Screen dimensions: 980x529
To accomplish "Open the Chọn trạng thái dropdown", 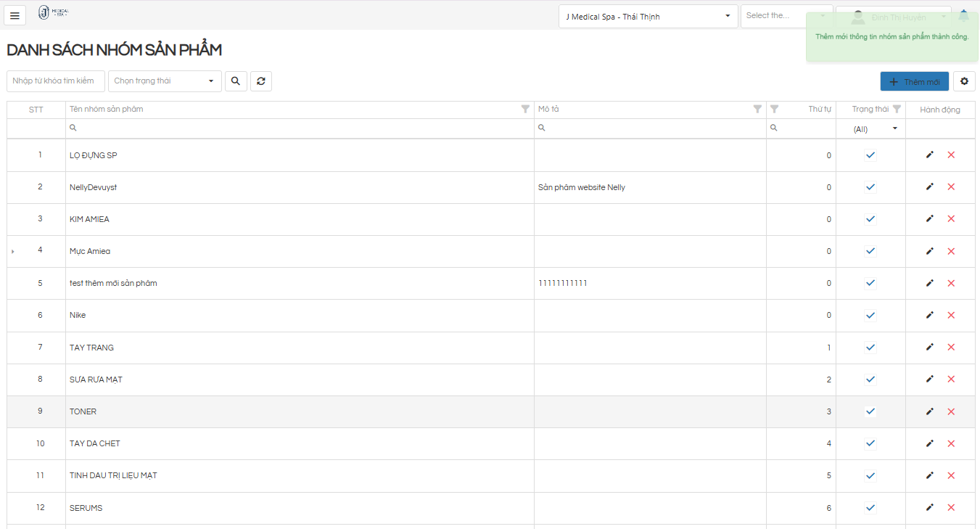I will 165,81.
